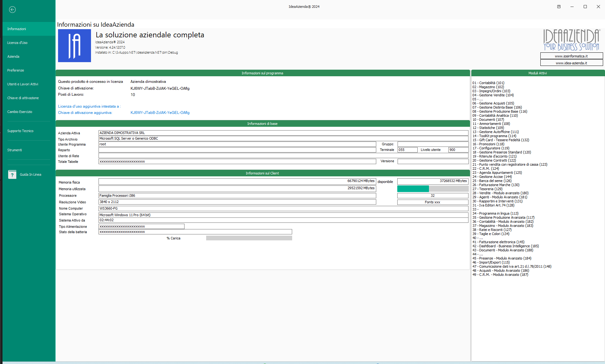605x364 pixels.
Task: Click module '22 - C.R.M. (124)'
Action: 485,169
